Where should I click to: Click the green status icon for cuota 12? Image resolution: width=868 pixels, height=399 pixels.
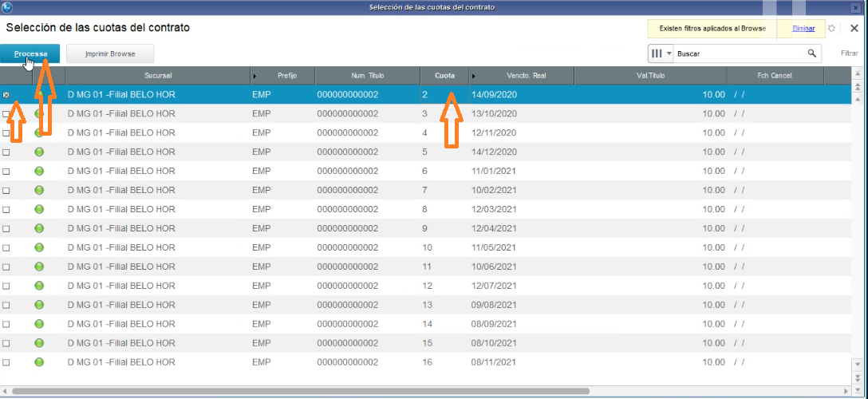coord(39,286)
